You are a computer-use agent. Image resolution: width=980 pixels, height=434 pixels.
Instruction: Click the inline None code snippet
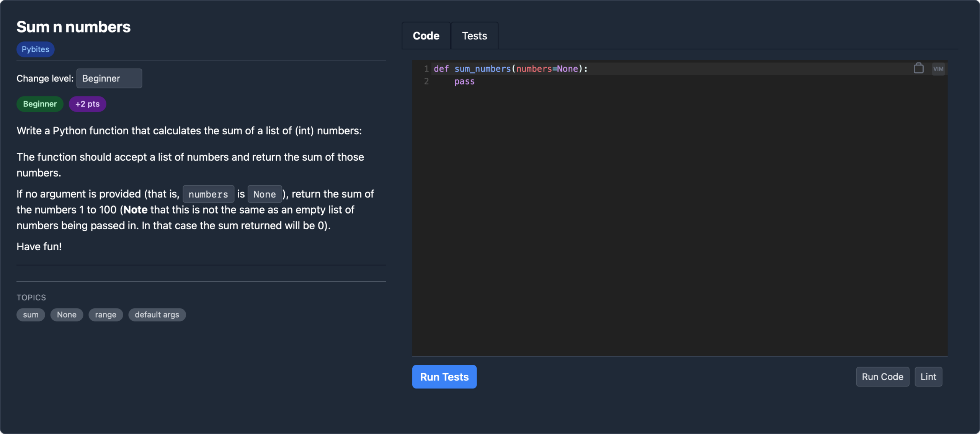coord(265,194)
